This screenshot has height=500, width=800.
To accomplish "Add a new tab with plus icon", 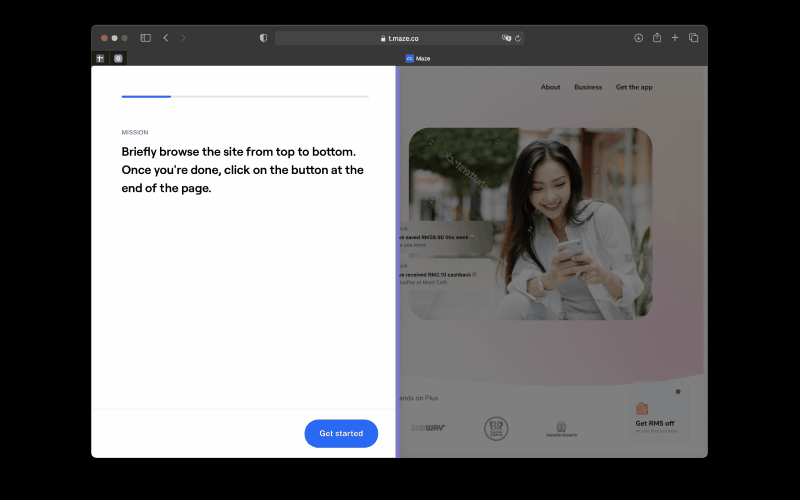I will 674,38.
